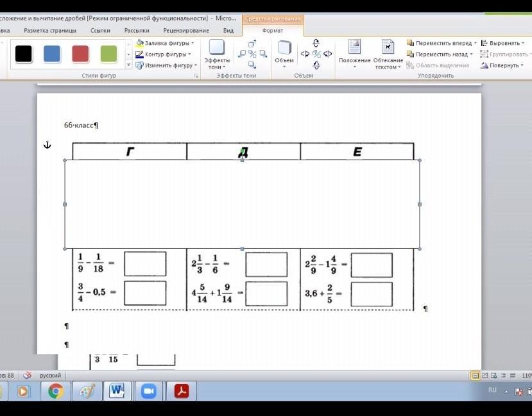Open the Положение position menu
Viewport: 532px width, 416px height.
point(354,54)
